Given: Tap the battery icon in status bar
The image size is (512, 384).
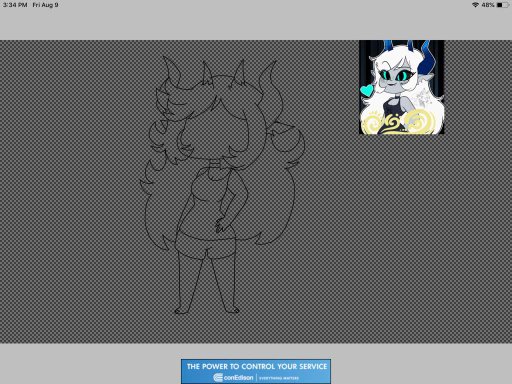Looking at the screenshot, I should coord(503,5).
